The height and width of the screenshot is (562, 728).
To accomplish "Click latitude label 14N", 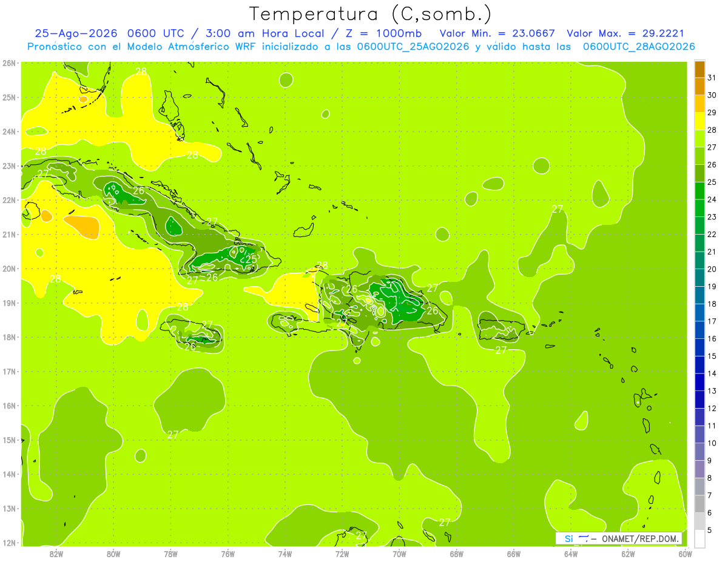I will [x=9, y=474].
